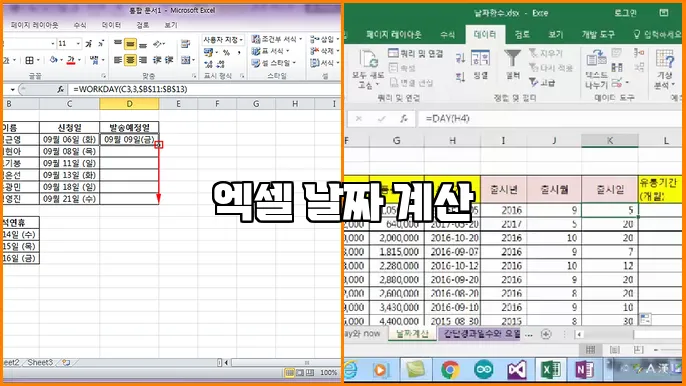Click Increase Decimal icon in left Excel
686x386 pixels.
[209, 64]
